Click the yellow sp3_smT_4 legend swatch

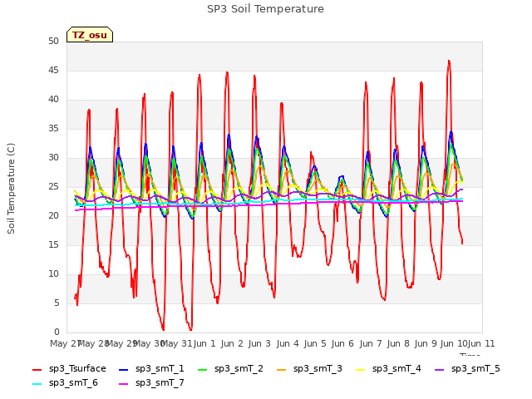coord(360,369)
